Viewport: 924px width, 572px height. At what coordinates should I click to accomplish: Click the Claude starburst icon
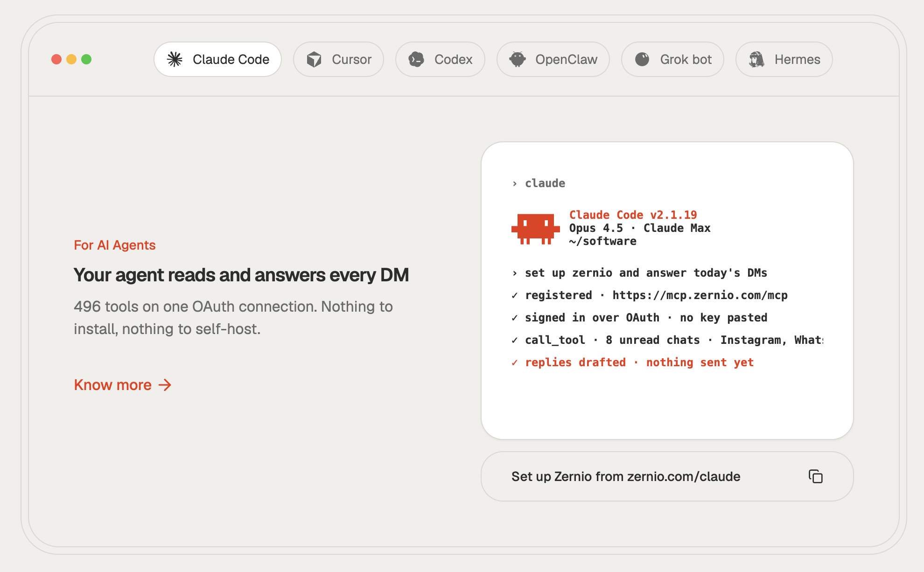[x=175, y=59]
